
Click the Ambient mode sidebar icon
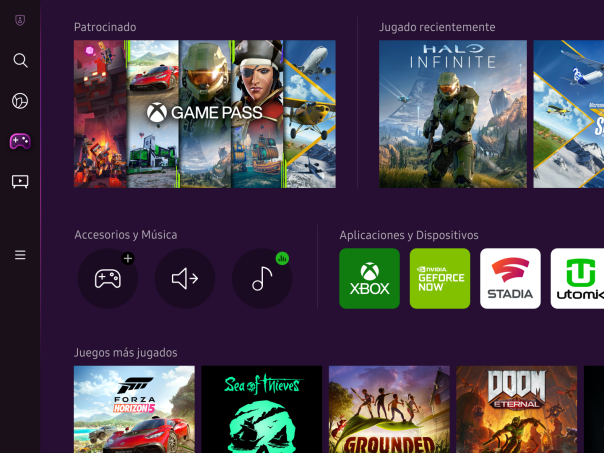pyautogui.click(x=20, y=101)
